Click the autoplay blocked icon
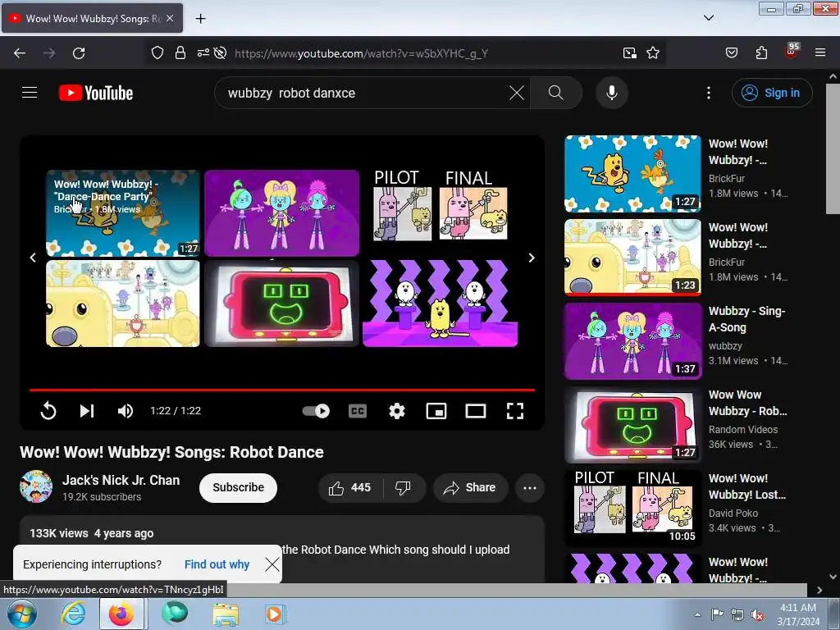The width and height of the screenshot is (840, 630). [x=220, y=53]
